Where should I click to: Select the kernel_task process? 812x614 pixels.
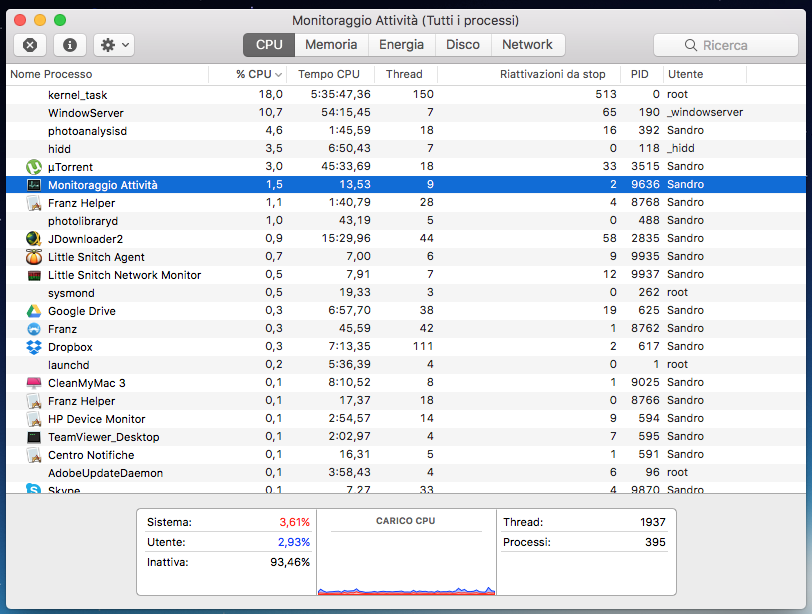tap(406, 95)
